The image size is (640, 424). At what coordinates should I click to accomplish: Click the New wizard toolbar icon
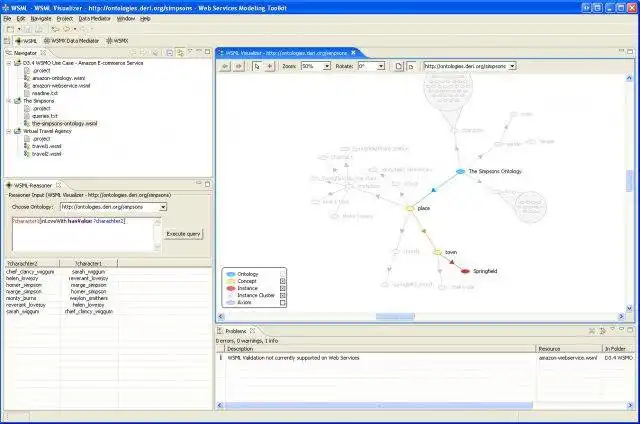pyautogui.click(x=10, y=29)
